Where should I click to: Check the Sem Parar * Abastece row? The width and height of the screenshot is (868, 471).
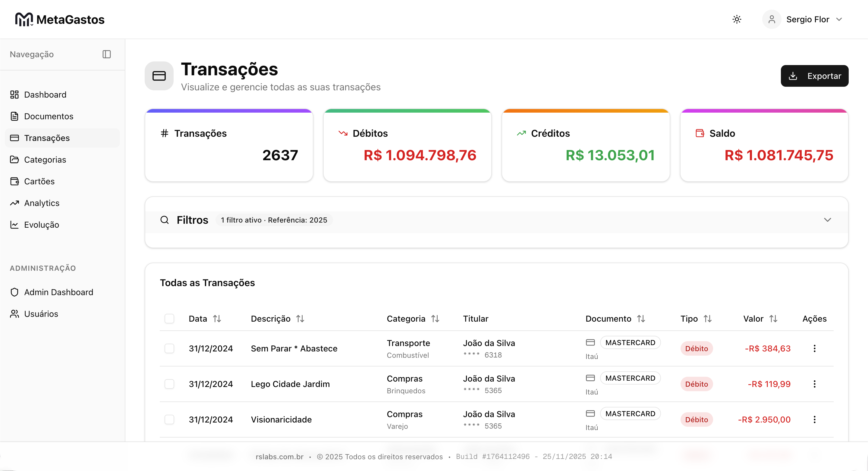(x=169, y=348)
